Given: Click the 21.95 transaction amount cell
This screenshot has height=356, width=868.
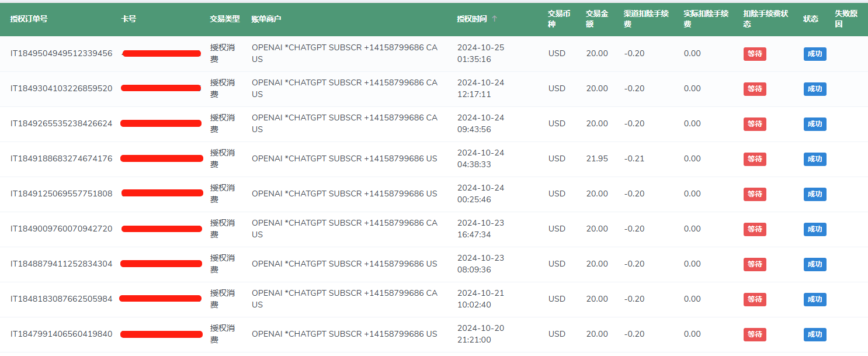Looking at the screenshot, I should (597, 158).
